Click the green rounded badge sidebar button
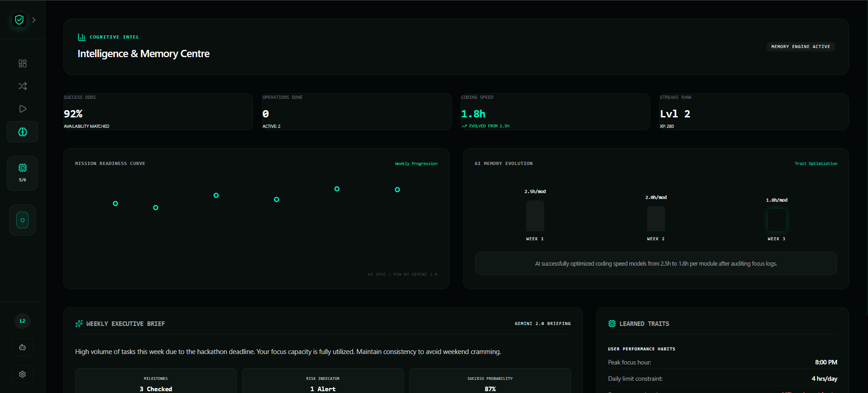 coord(23,220)
